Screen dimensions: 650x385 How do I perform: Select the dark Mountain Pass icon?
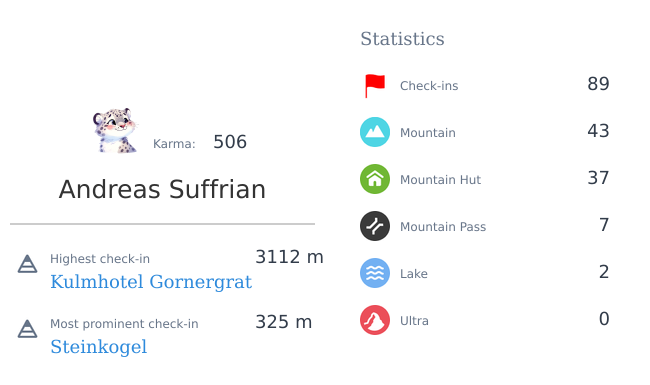tap(375, 226)
